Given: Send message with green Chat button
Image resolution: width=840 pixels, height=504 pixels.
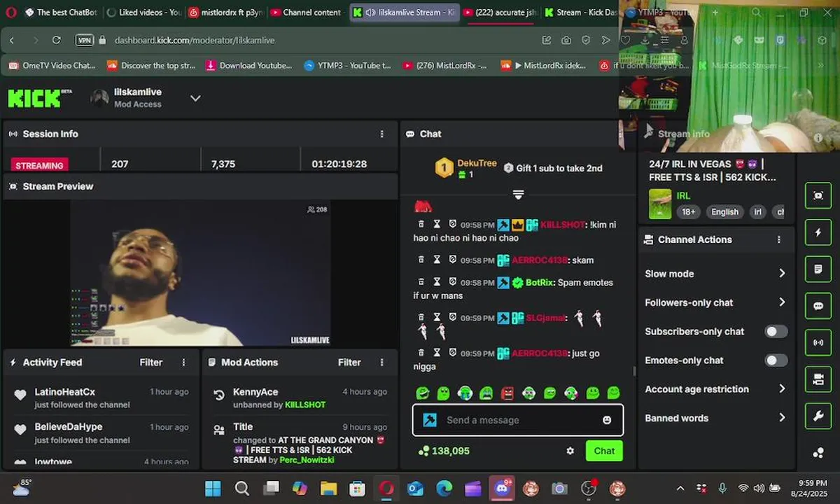Looking at the screenshot, I should coord(604,451).
